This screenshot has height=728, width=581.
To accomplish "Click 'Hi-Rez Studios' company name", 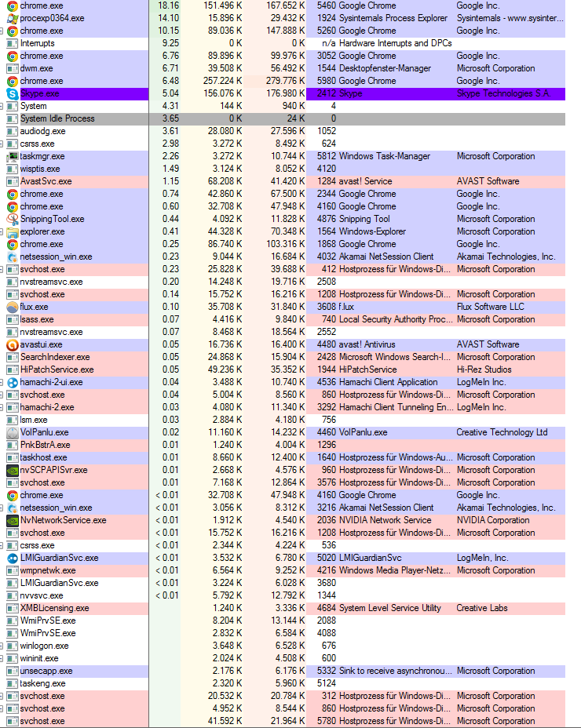I will point(484,369).
